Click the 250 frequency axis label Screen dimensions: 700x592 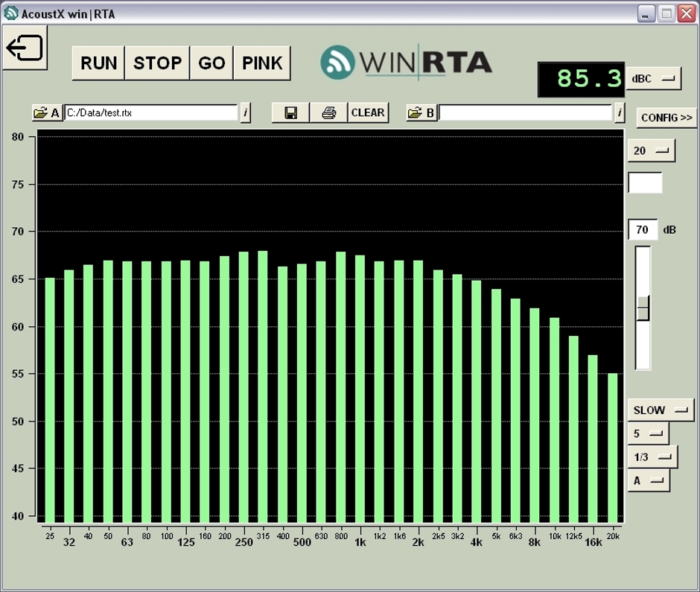click(244, 542)
